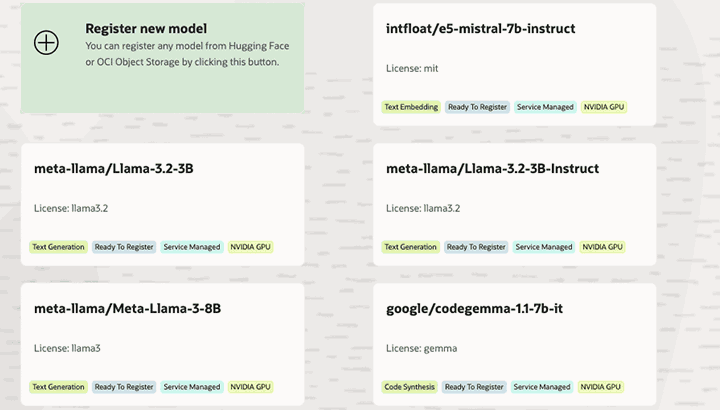The width and height of the screenshot is (720, 410).
Task: Click Ready To Register tag on codegemma card
Action: click(x=474, y=387)
